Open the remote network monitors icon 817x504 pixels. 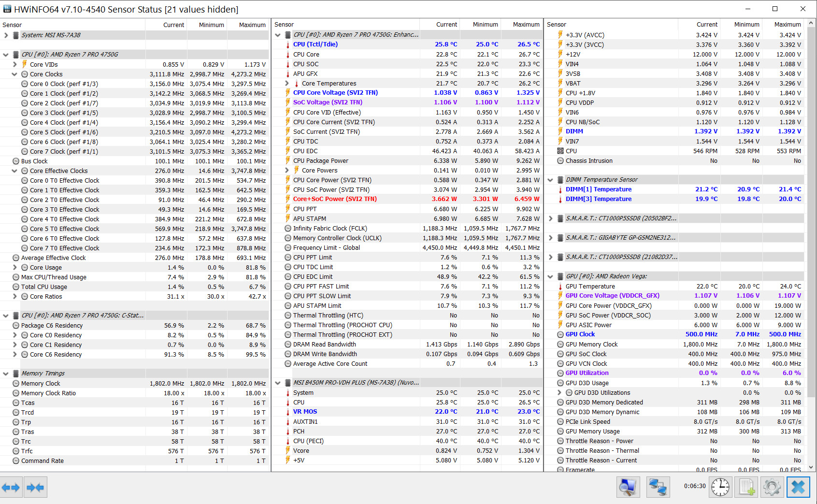[x=658, y=487]
